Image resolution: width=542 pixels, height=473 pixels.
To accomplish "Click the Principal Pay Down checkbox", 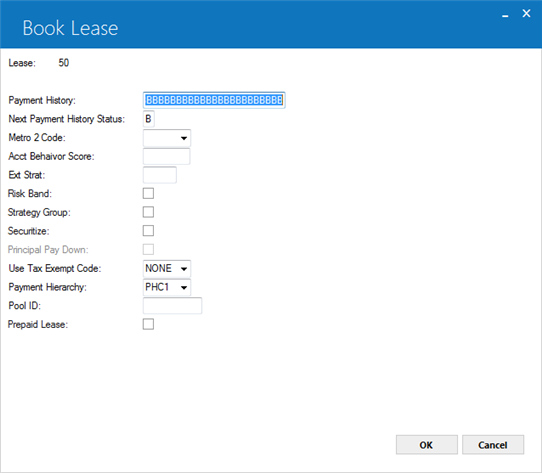I will (x=148, y=250).
